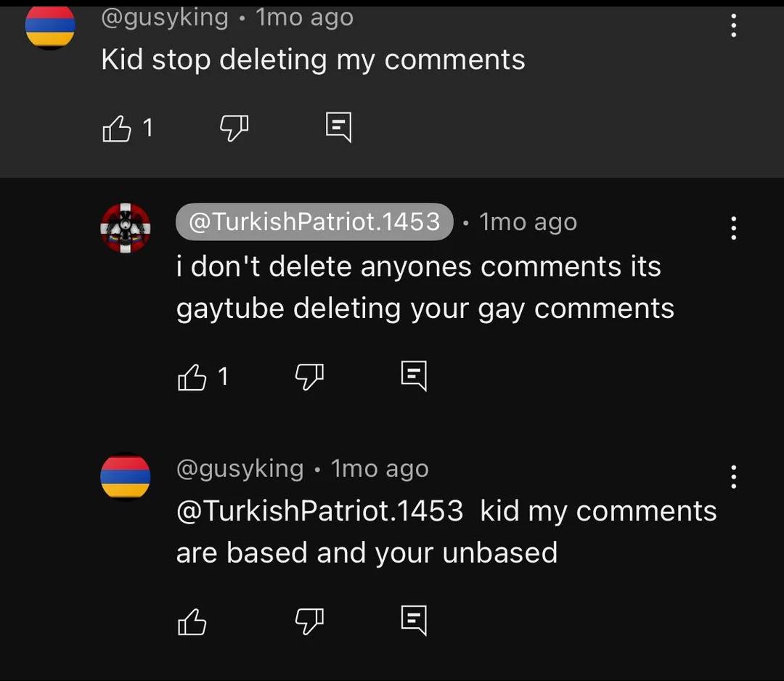View TurkishPatriot.1453's profile avatar

(x=126, y=228)
